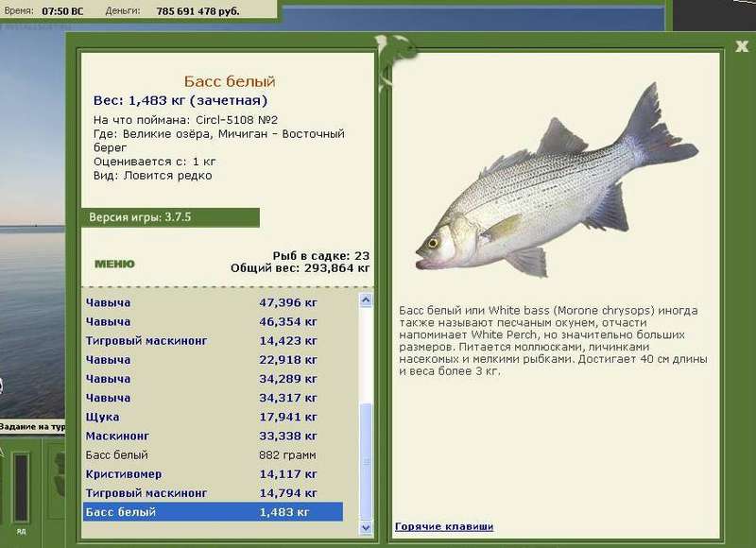The height and width of the screenshot is (548, 756).
Task: Open the МЕНЮ button
Action: pyautogui.click(x=114, y=265)
